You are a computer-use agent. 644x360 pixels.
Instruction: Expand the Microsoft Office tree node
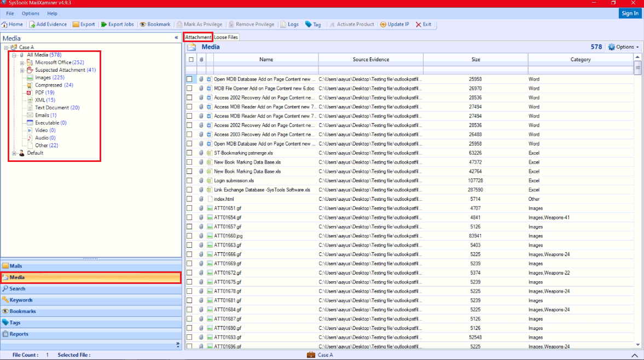pyautogui.click(x=22, y=63)
